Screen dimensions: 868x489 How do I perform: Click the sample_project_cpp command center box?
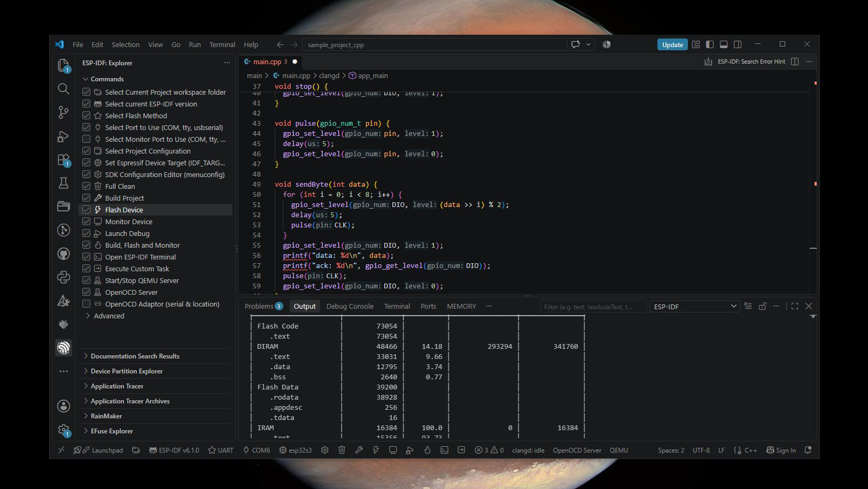435,44
